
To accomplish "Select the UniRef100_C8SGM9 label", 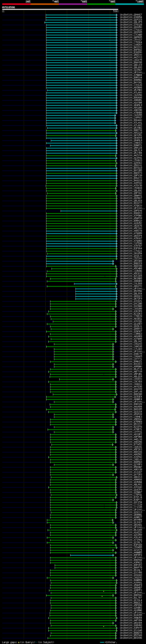I will [131, 309].
